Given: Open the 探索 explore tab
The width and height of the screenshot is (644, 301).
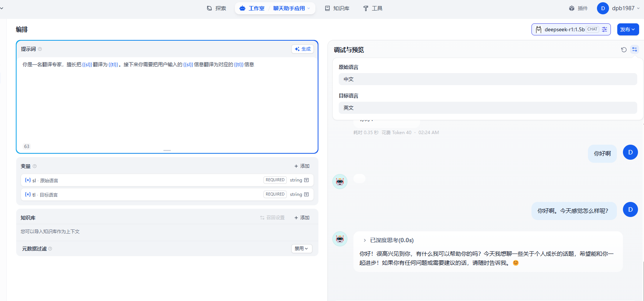Looking at the screenshot, I should click(x=216, y=8).
